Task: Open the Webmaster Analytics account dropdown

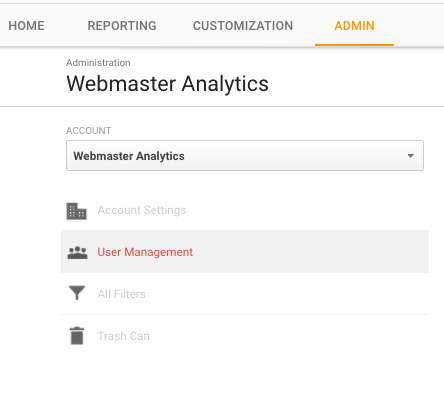Action: pos(245,156)
